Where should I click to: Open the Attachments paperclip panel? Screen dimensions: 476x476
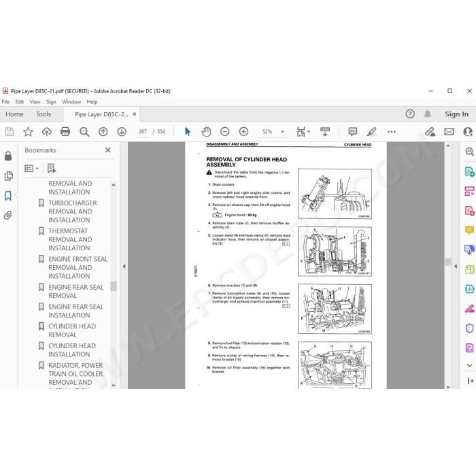click(x=8, y=216)
